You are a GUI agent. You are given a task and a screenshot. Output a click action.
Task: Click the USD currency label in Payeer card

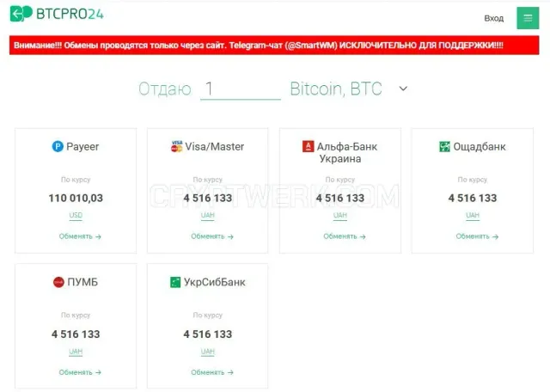click(76, 215)
